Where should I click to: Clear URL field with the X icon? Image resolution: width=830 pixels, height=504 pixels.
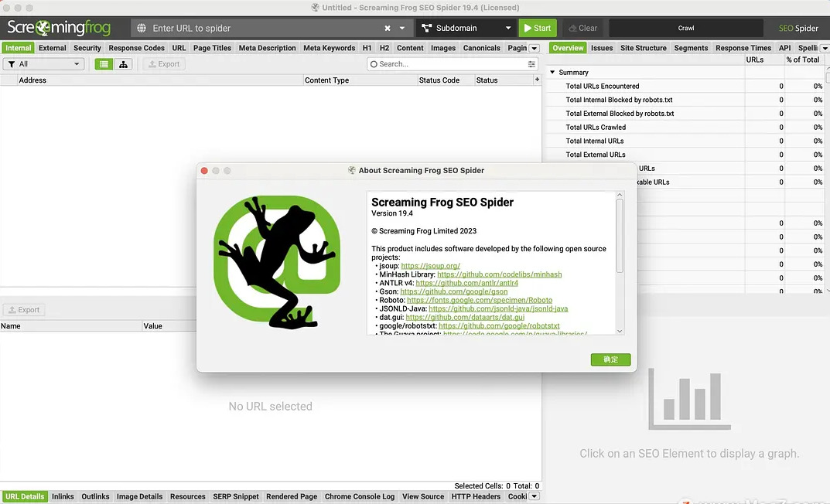tap(388, 28)
